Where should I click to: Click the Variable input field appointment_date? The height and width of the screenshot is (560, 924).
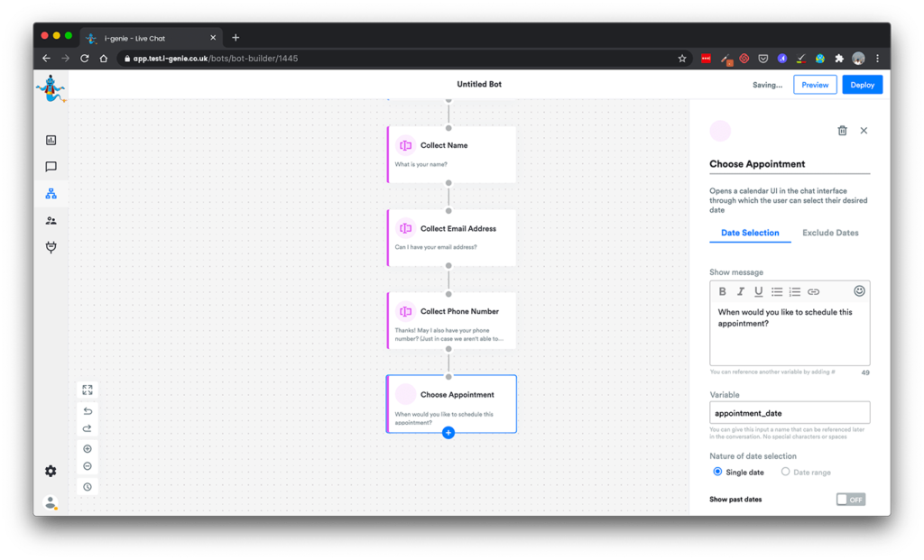[x=790, y=413]
